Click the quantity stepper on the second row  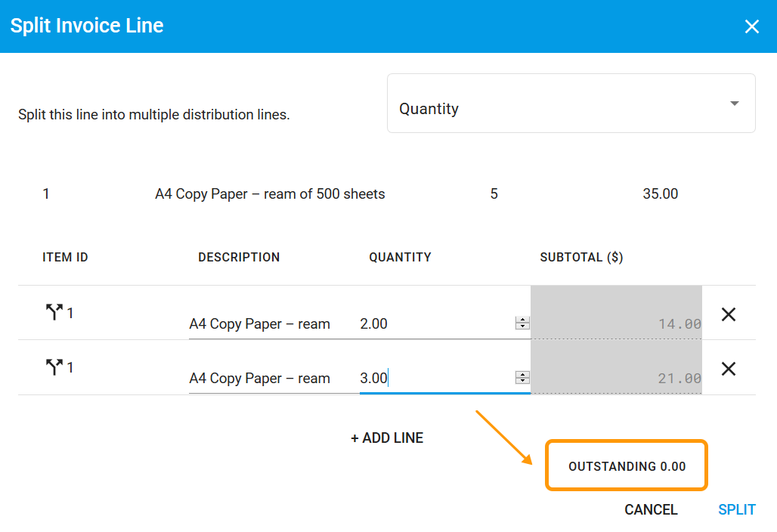click(x=522, y=377)
